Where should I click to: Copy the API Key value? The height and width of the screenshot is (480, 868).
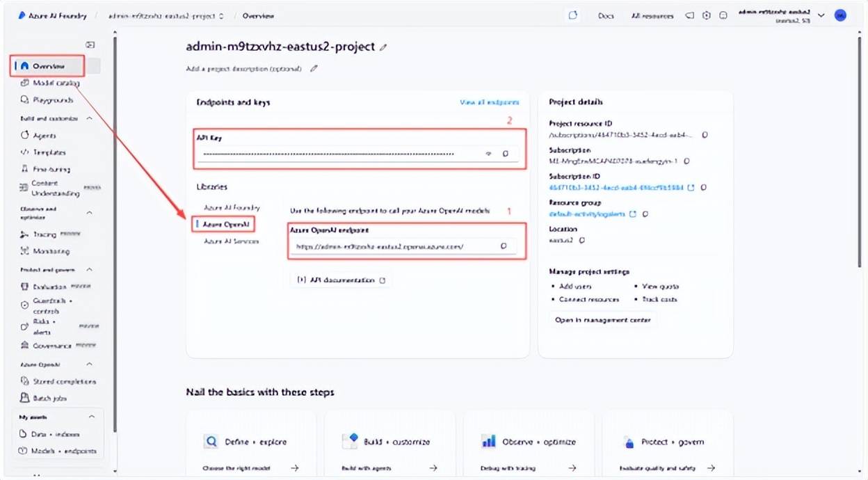click(x=506, y=154)
